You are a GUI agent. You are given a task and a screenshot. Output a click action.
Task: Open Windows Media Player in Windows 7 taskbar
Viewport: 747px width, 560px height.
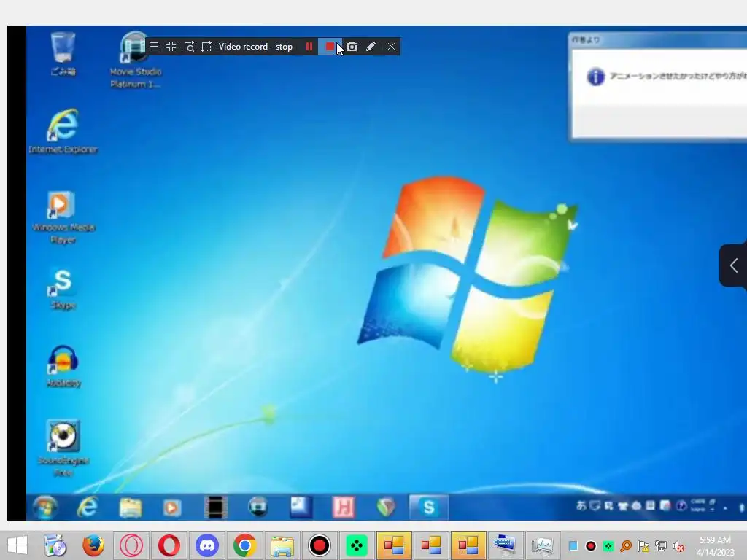[172, 507]
